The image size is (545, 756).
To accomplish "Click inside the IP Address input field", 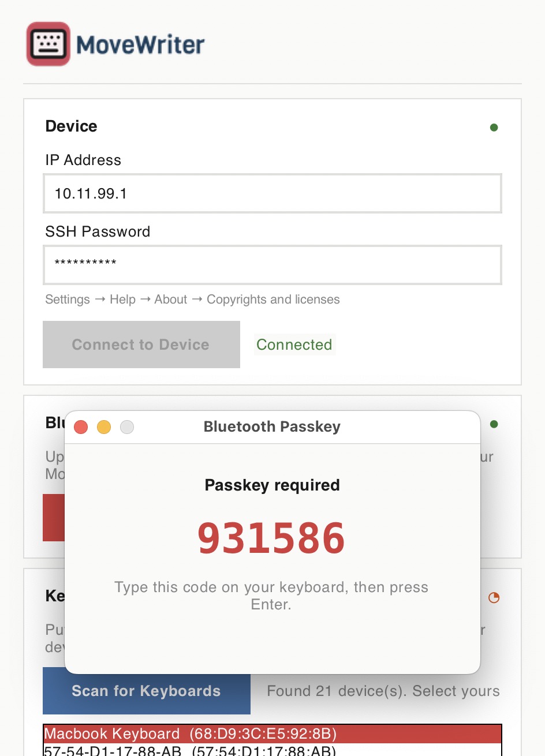I will coord(271,193).
